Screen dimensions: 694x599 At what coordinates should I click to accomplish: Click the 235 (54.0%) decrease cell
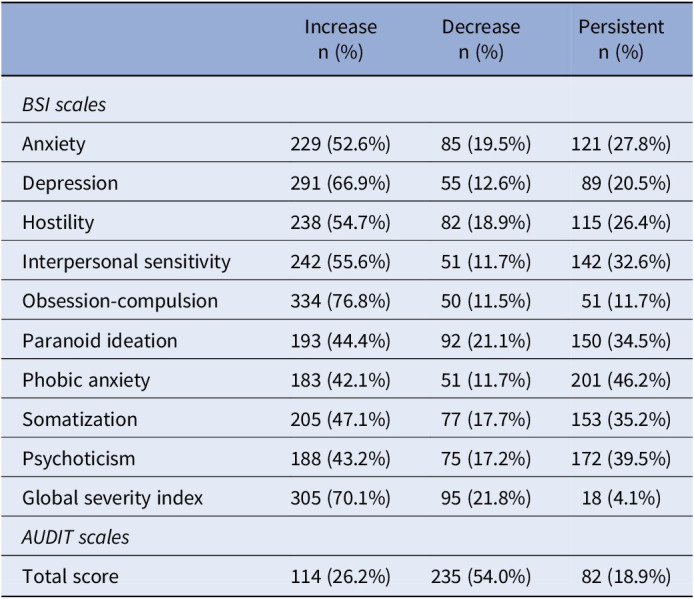coord(481,577)
